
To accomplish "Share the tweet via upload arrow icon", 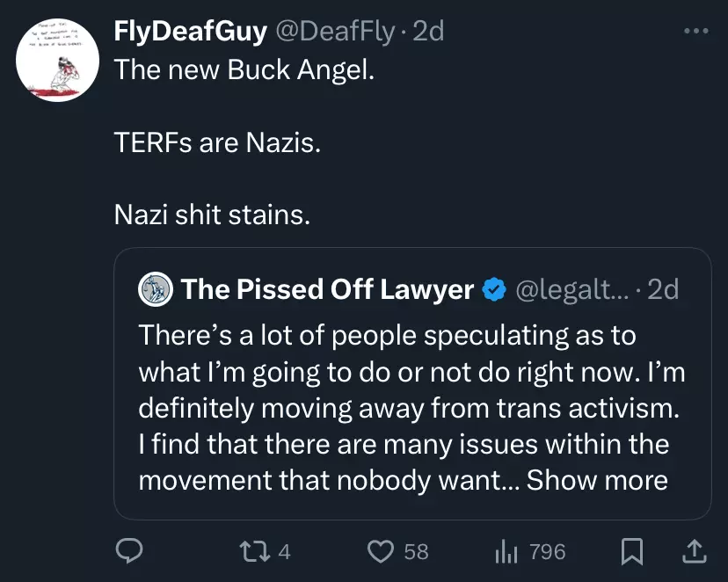I will click(x=694, y=551).
